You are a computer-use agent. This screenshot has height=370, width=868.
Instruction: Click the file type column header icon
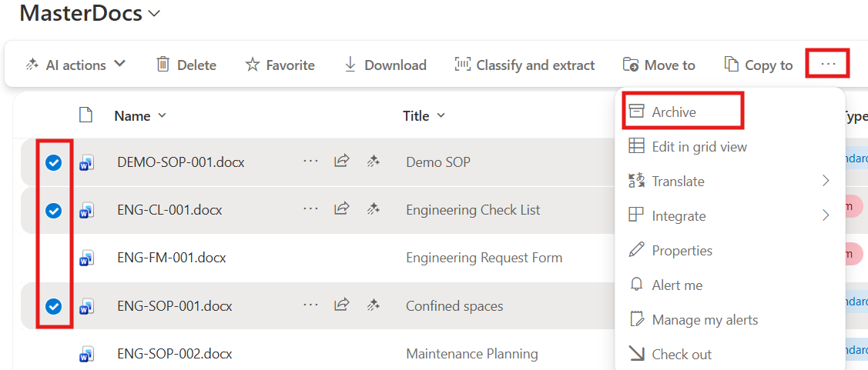[86, 115]
